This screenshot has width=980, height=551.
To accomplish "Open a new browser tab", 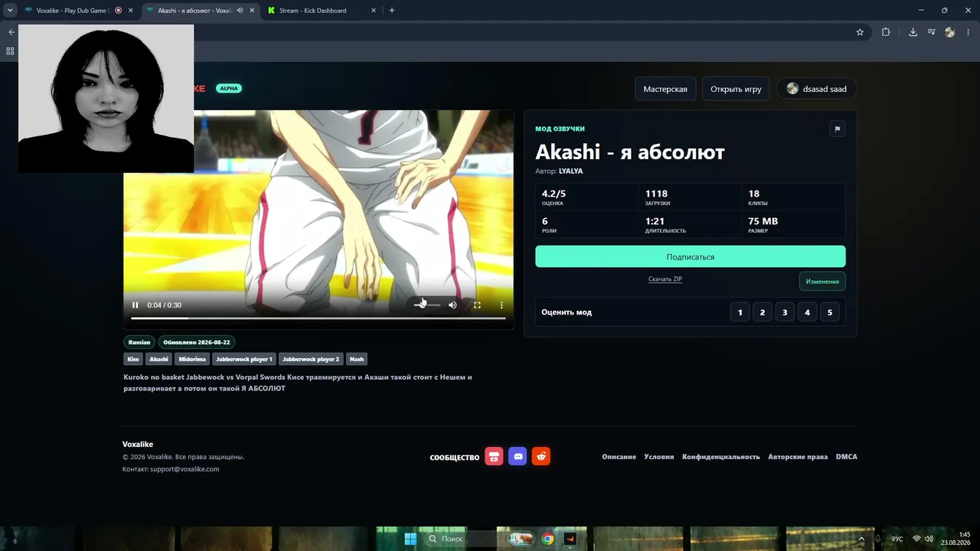I will (x=392, y=11).
